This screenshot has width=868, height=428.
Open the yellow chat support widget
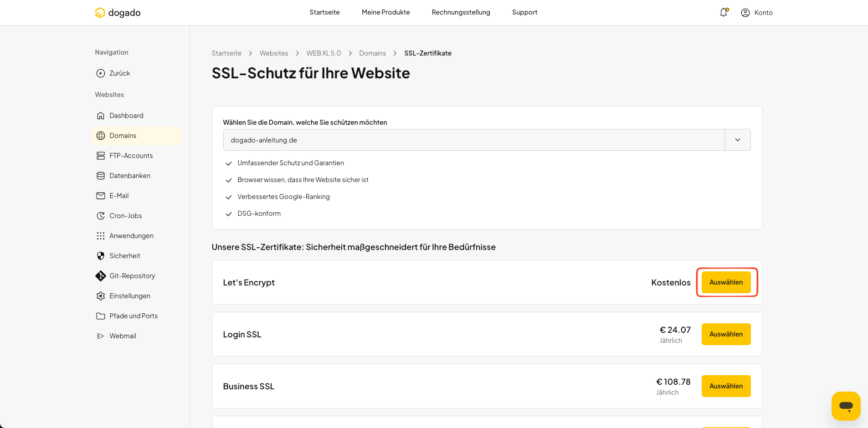[846, 406]
